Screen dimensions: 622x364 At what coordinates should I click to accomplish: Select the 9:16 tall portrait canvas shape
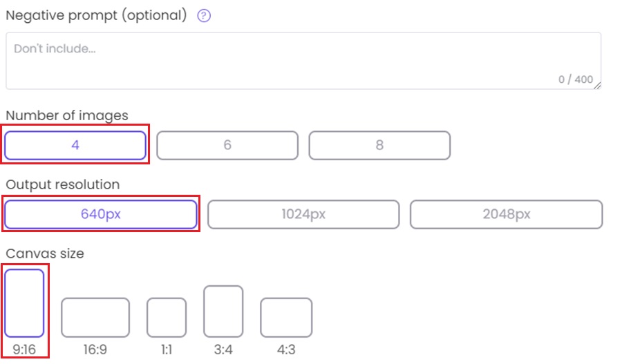pos(25,303)
